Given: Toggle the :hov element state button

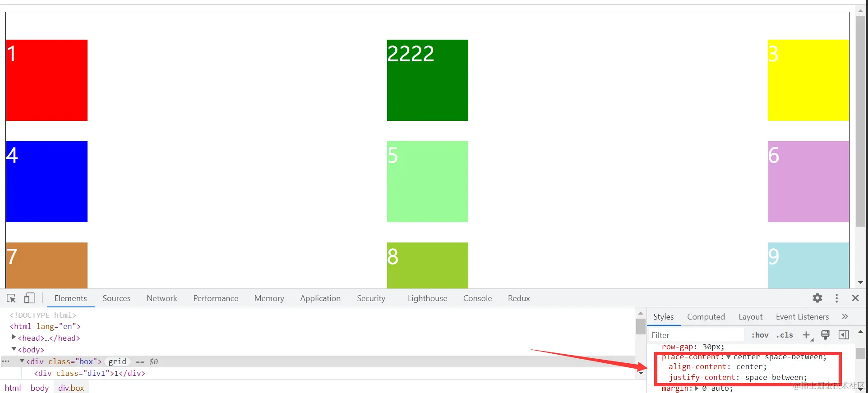Looking at the screenshot, I should coord(760,335).
